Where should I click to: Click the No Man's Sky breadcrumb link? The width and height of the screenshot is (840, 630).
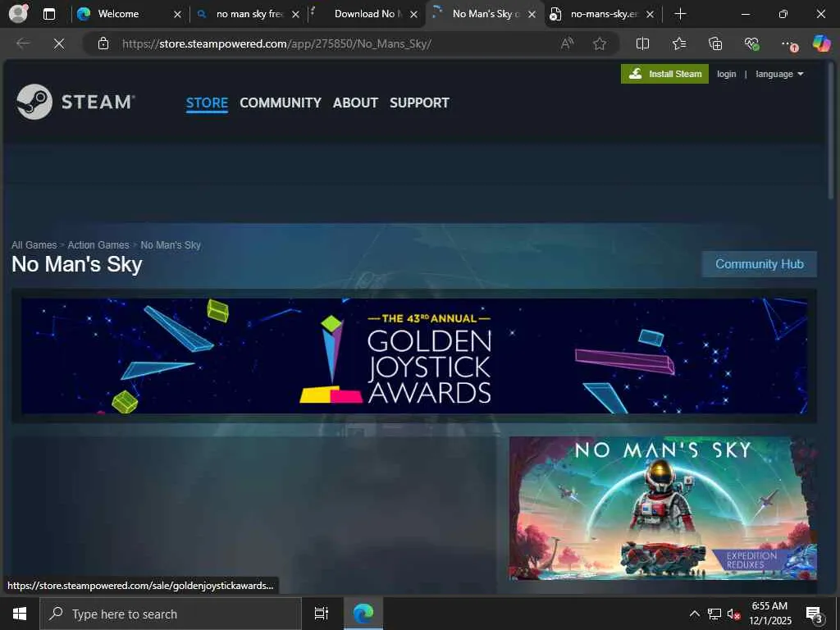171,244
